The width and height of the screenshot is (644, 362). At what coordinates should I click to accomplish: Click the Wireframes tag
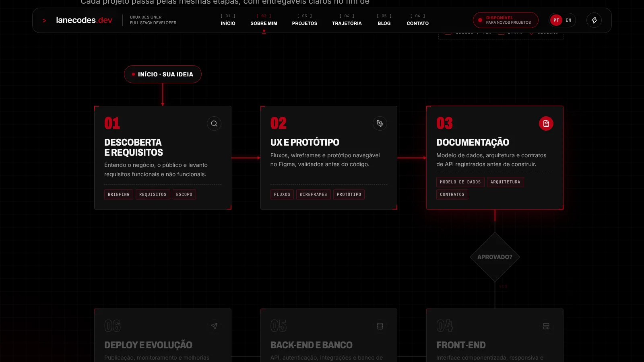point(314,194)
